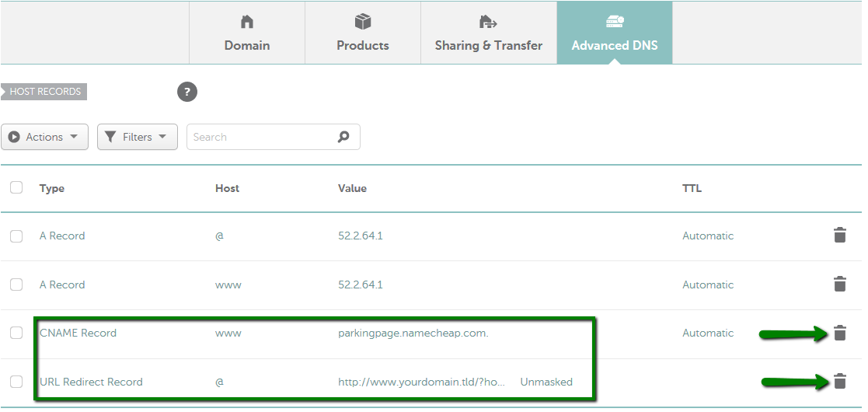Delete the URL Redirect Record via trash
This screenshot has width=868, height=412.
pyautogui.click(x=840, y=381)
